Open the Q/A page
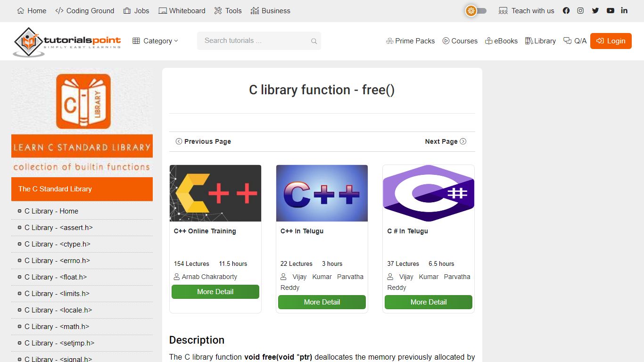 click(x=575, y=41)
